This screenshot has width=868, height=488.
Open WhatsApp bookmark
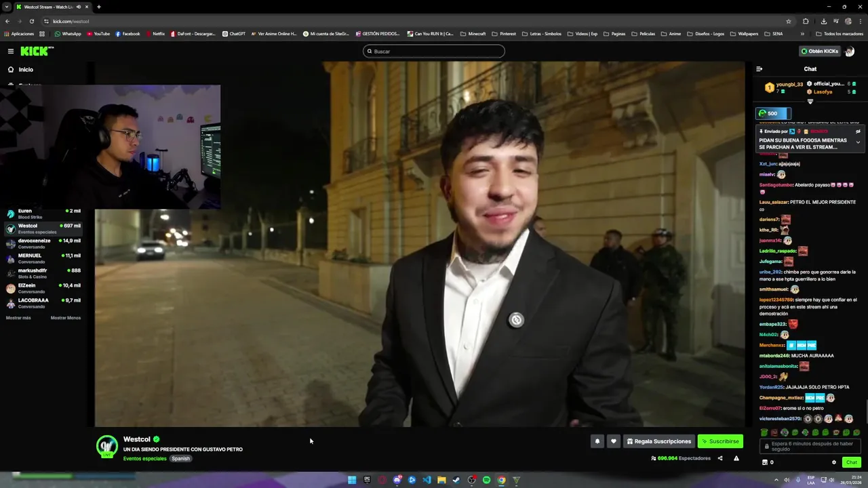[x=68, y=34]
